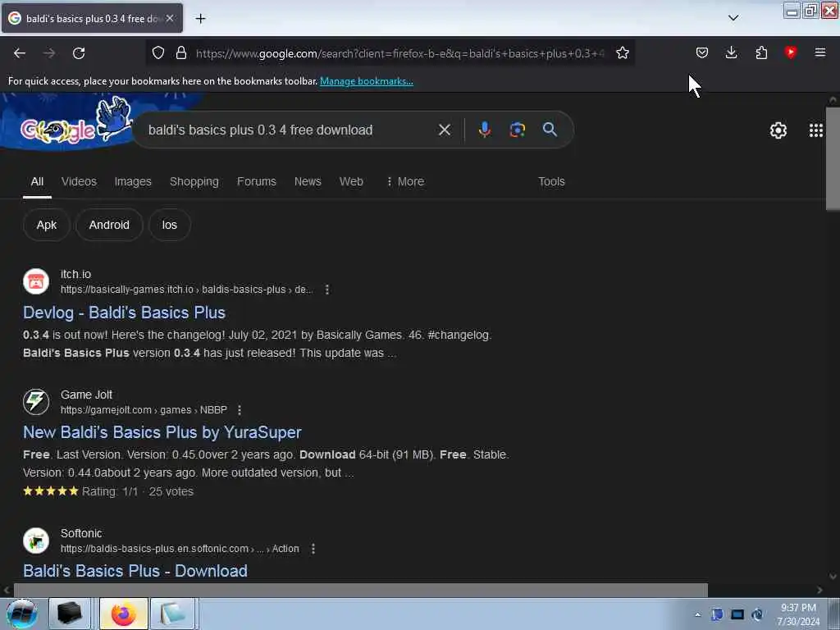
Task: Click the gamejolt.com result URL breadcrumb
Action: [x=144, y=410]
